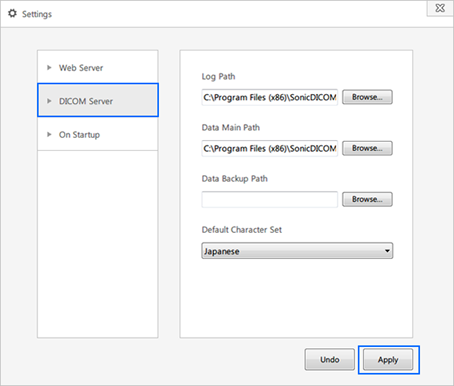Apply the settings changes
The height and width of the screenshot is (386, 454).
click(388, 360)
